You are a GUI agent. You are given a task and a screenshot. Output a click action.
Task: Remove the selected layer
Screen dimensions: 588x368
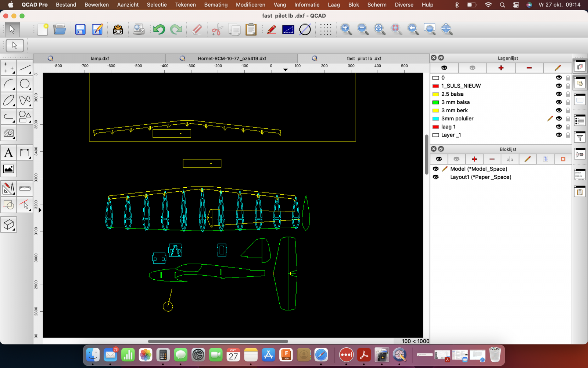(x=529, y=68)
